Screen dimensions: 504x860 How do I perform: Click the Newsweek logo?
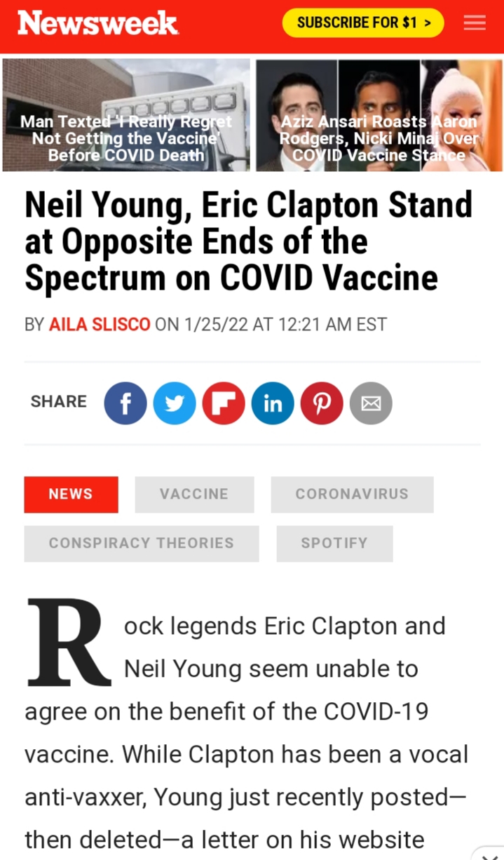[x=97, y=23]
